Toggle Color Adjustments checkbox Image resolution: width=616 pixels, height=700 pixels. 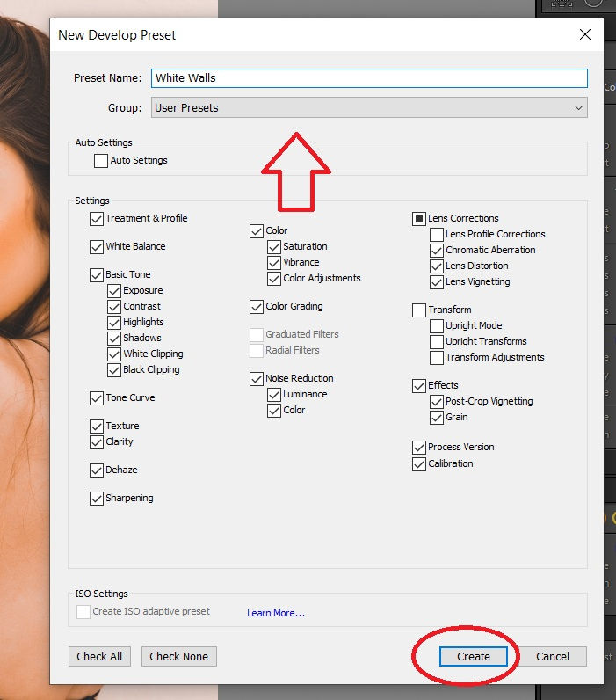point(274,279)
